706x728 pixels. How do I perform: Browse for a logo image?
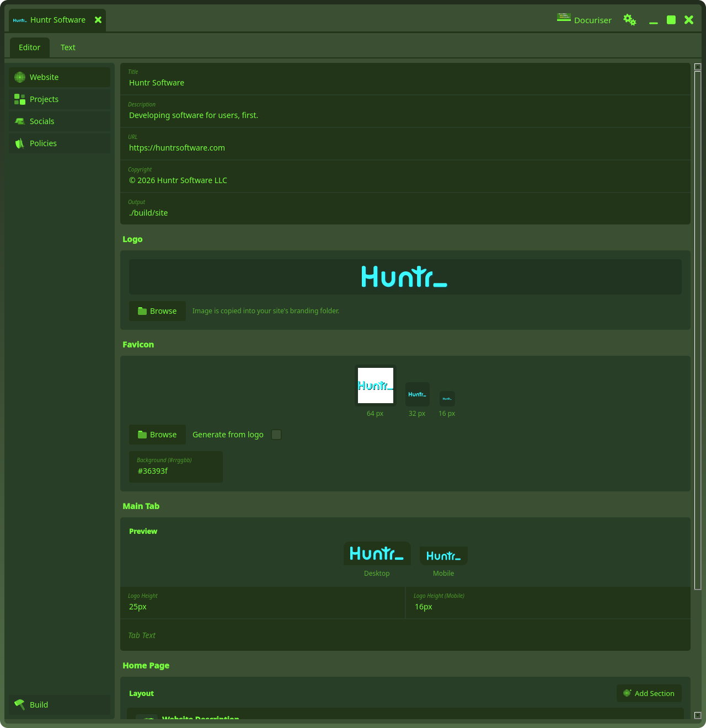tap(157, 311)
